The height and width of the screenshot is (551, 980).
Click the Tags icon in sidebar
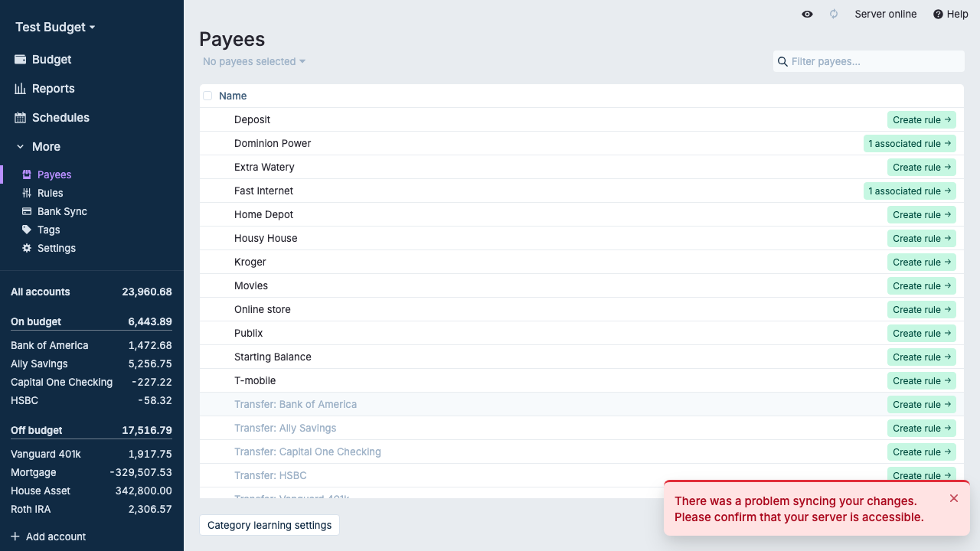point(27,230)
